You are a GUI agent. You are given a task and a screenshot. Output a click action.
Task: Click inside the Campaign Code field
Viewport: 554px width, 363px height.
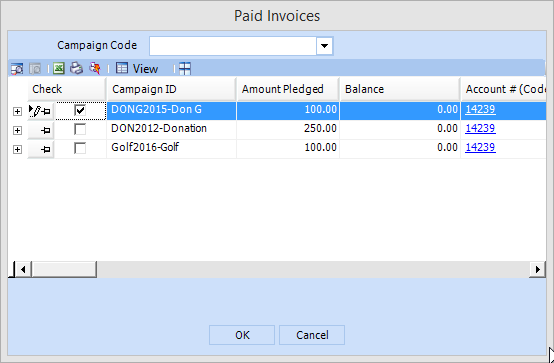[x=233, y=46]
